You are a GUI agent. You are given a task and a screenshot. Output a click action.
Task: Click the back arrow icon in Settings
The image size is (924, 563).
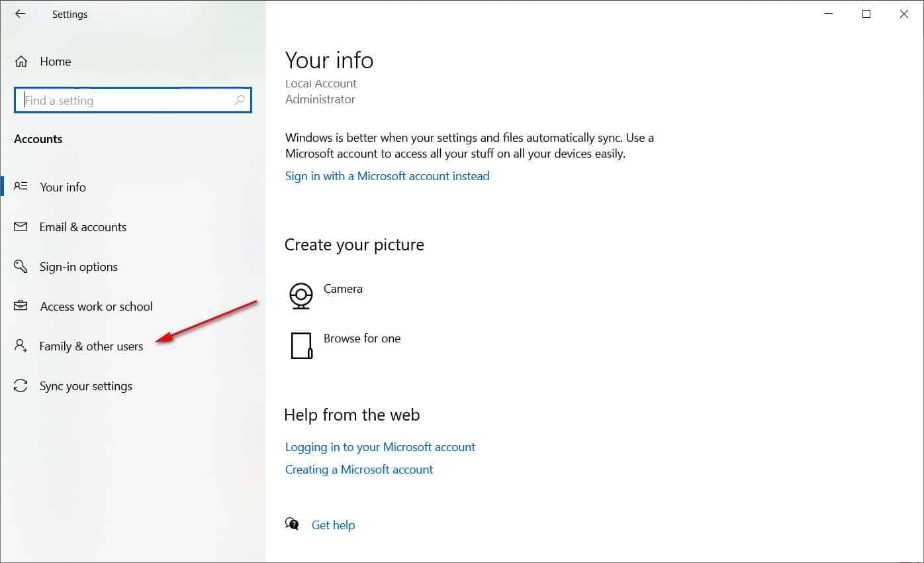(20, 14)
